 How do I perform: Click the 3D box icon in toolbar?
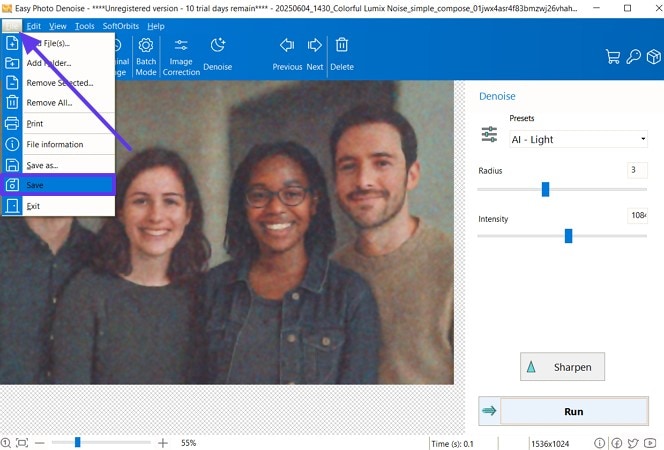point(653,56)
